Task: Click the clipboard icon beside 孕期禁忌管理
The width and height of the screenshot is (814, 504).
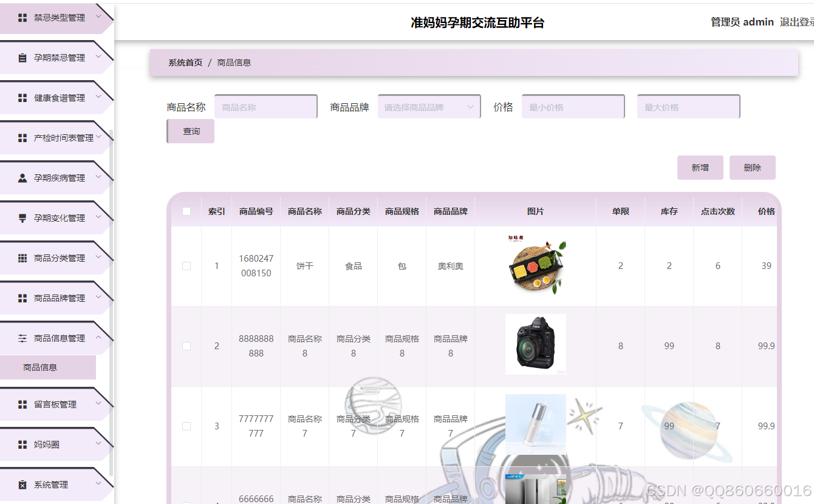Action: point(22,58)
